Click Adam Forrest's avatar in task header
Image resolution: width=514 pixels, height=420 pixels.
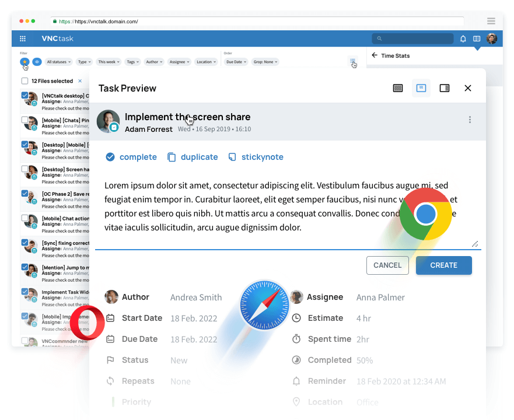(108, 121)
